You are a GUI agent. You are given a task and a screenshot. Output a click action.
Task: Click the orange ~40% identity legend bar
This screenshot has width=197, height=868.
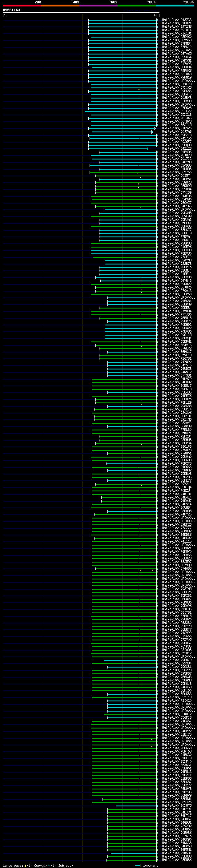[x=60, y=6]
